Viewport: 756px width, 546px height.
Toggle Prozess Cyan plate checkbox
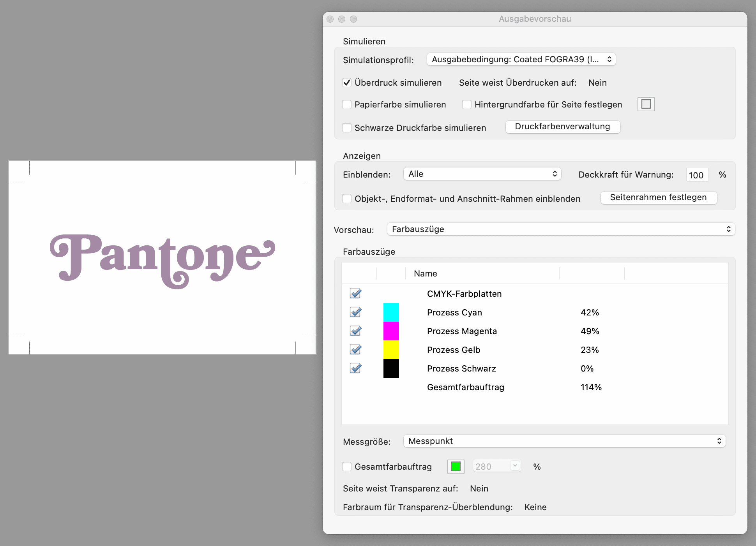tap(355, 312)
